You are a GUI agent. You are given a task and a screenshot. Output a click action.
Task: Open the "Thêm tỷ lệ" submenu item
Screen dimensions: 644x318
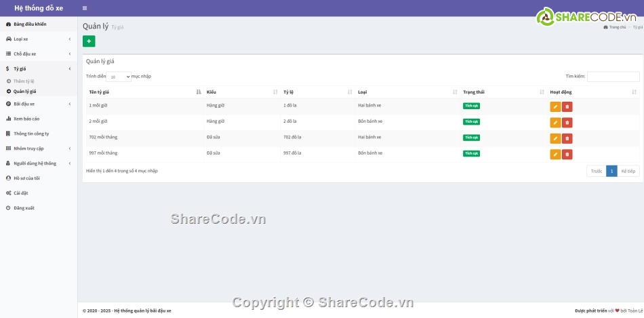[39, 81]
